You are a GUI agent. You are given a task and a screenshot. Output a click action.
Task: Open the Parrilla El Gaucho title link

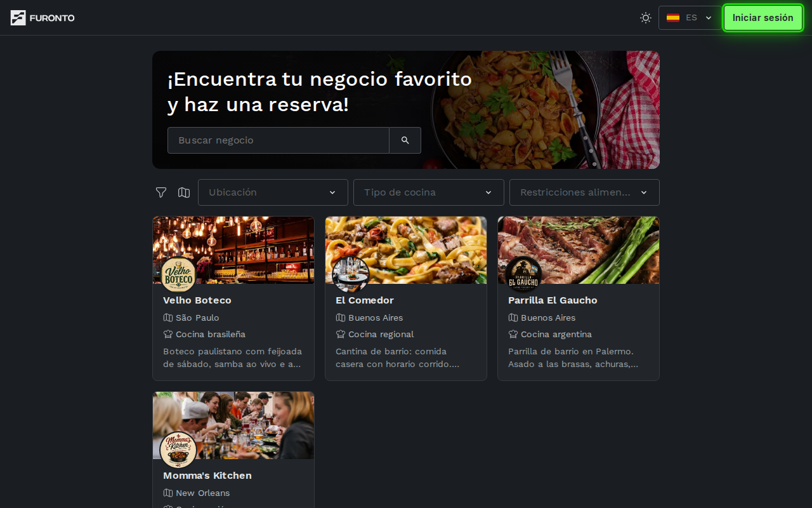tap(553, 300)
